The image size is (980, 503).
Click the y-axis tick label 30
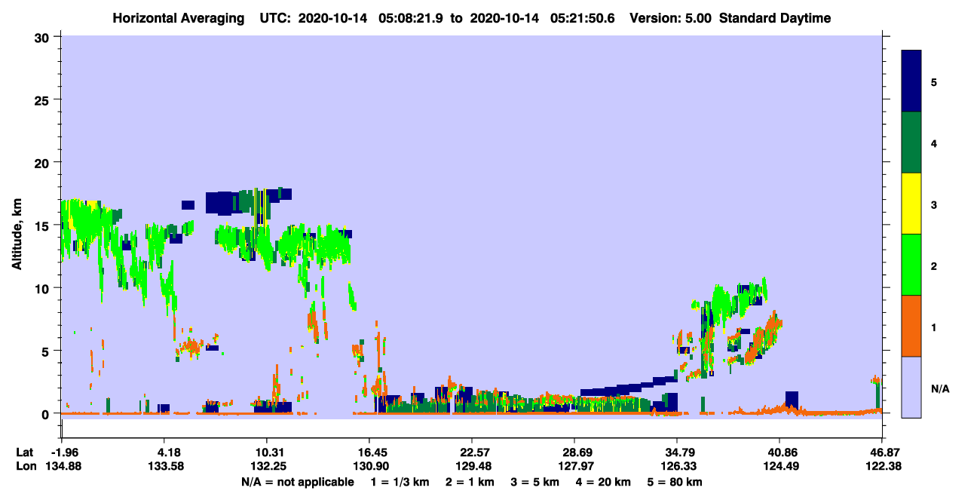44,37
